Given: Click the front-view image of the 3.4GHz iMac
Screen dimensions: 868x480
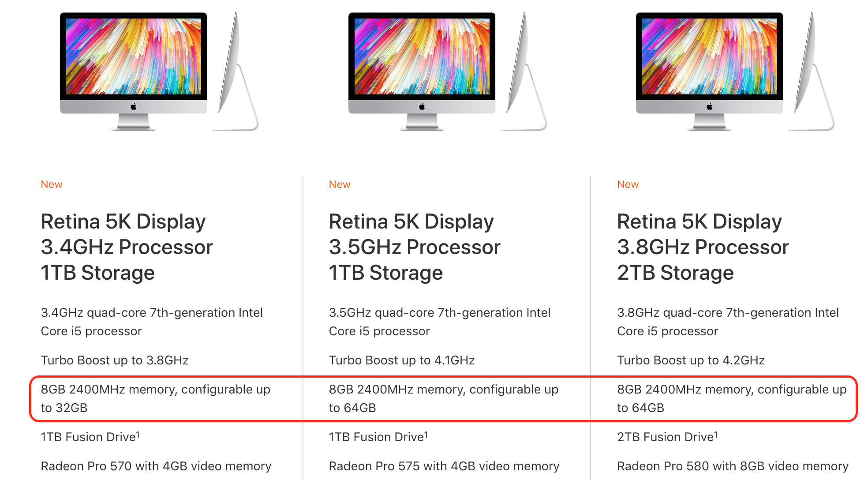Looking at the screenshot, I should coord(133,71).
